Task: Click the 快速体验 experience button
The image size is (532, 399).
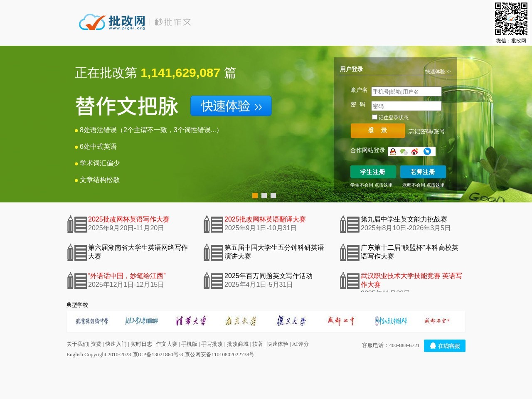Action: 231,106
